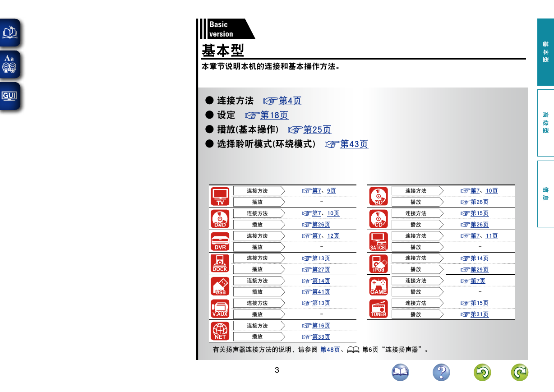Image resolution: width=554 pixels, height=392 pixels.
Task: Open 第25页 link for 播放(基本操作)
Action: point(317,129)
